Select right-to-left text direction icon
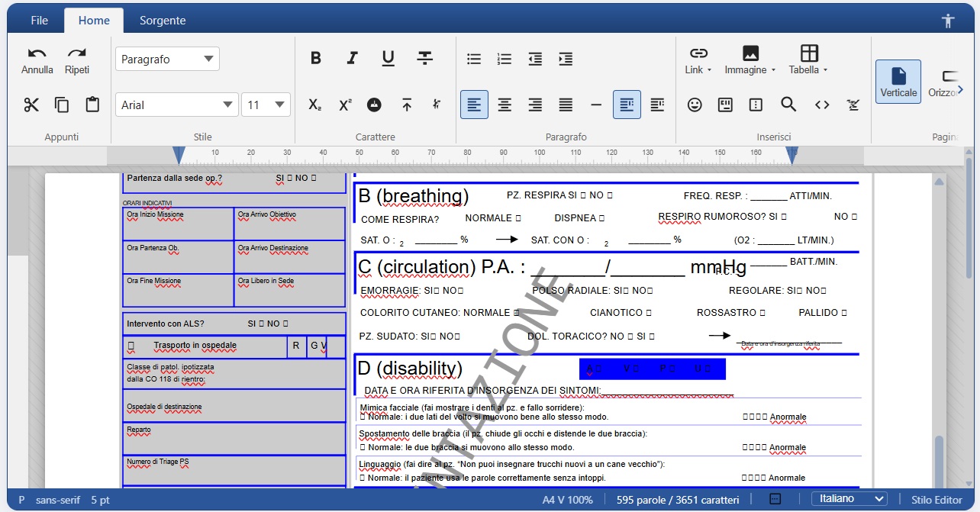The height and width of the screenshot is (512, 980). [657, 105]
